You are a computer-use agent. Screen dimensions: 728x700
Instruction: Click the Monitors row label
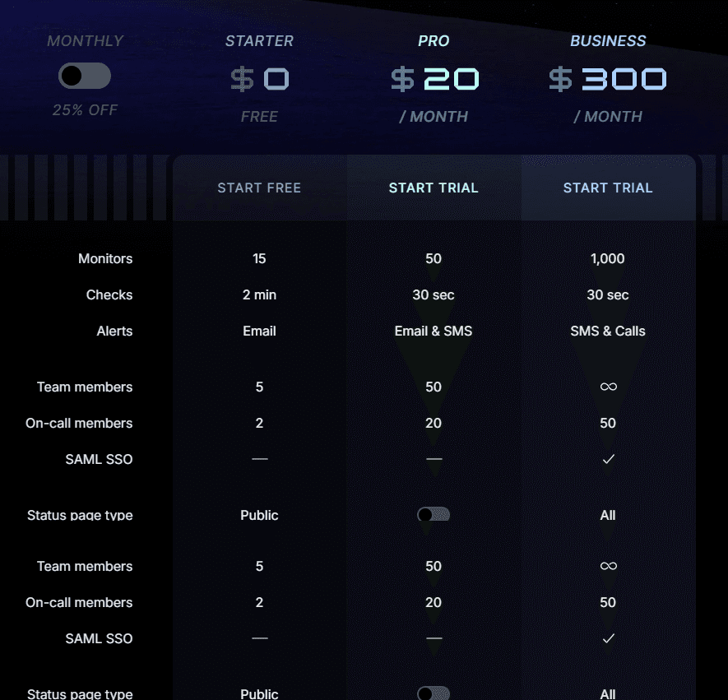tap(105, 258)
